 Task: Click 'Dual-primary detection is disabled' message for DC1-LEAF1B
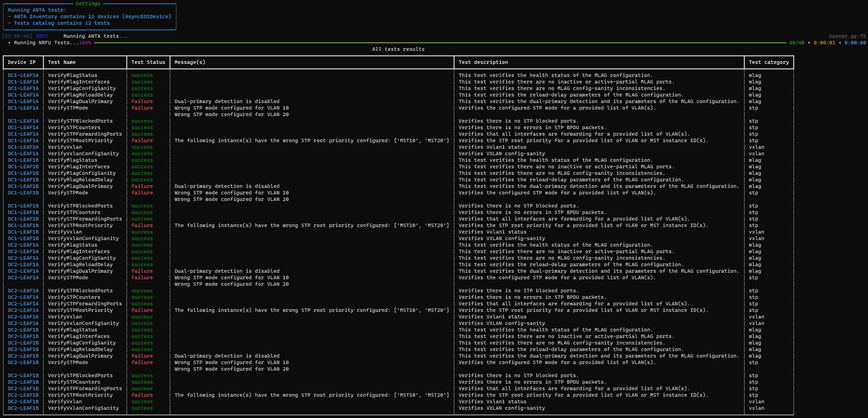(227, 186)
